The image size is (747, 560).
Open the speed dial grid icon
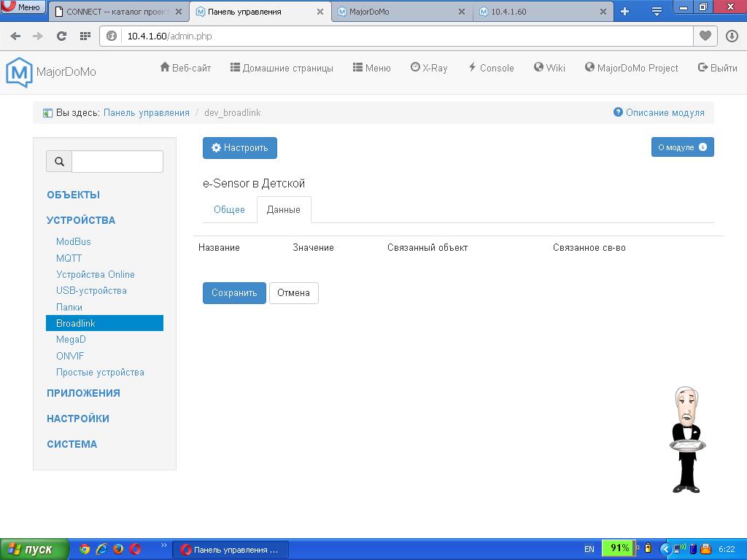(x=85, y=36)
